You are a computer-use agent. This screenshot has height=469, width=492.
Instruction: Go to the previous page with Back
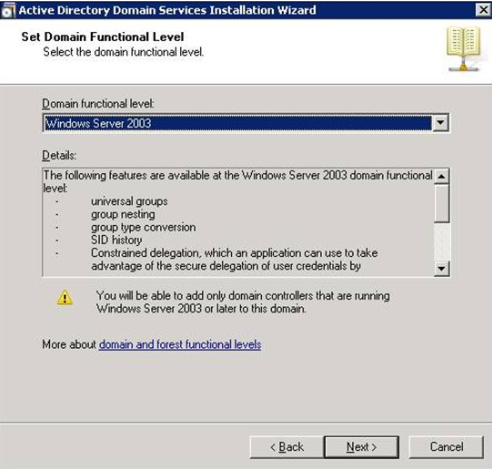click(287, 447)
